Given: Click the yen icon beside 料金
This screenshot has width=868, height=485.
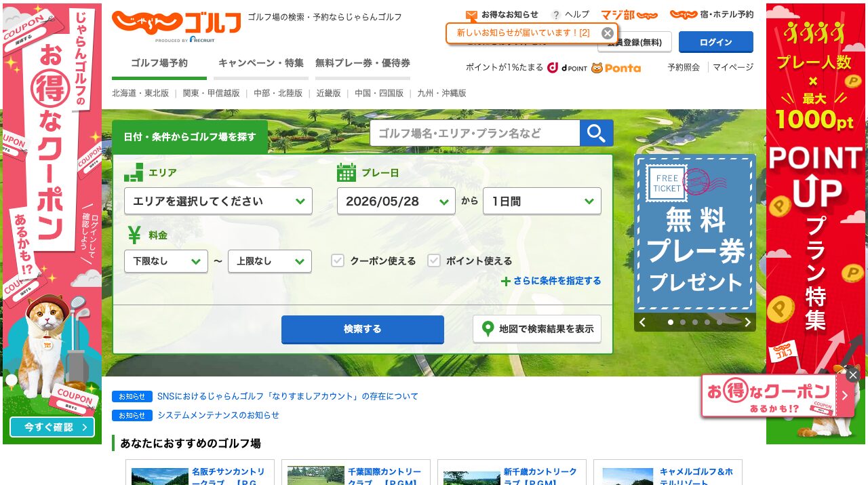Looking at the screenshot, I should tap(134, 235).
